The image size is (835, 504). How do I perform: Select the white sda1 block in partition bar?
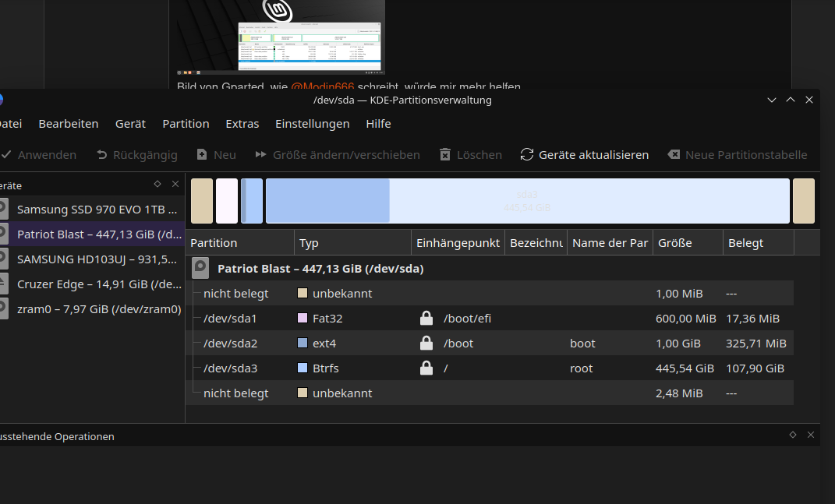[227, 201]
